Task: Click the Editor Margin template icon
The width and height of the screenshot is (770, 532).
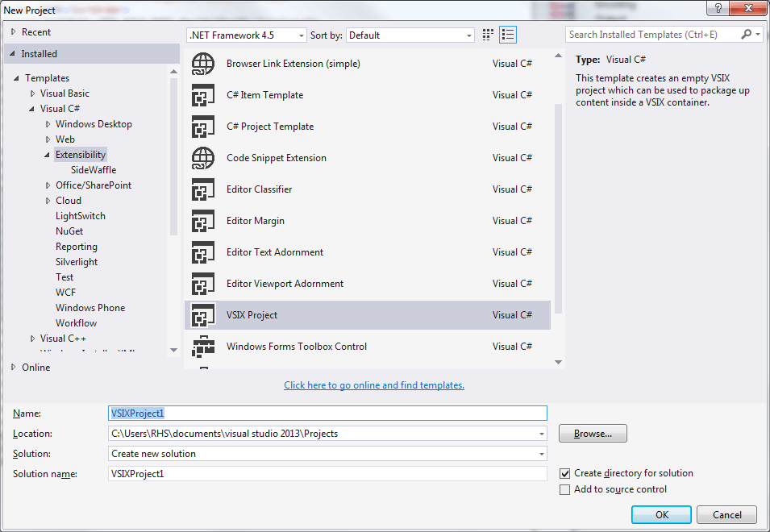Action: pos(202,221)
